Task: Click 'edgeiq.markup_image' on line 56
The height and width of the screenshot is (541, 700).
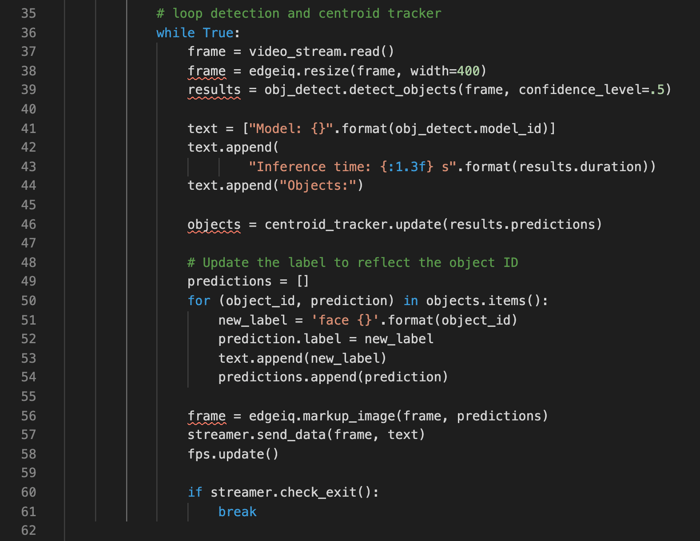Action: [322, 416]
